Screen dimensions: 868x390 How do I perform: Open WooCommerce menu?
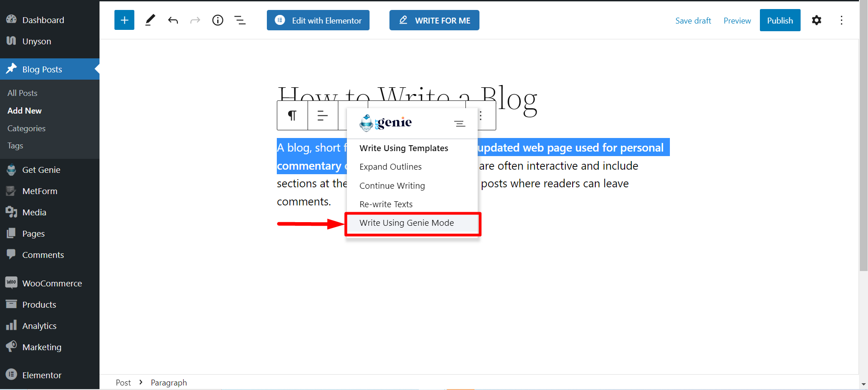[x=50, y=283]
